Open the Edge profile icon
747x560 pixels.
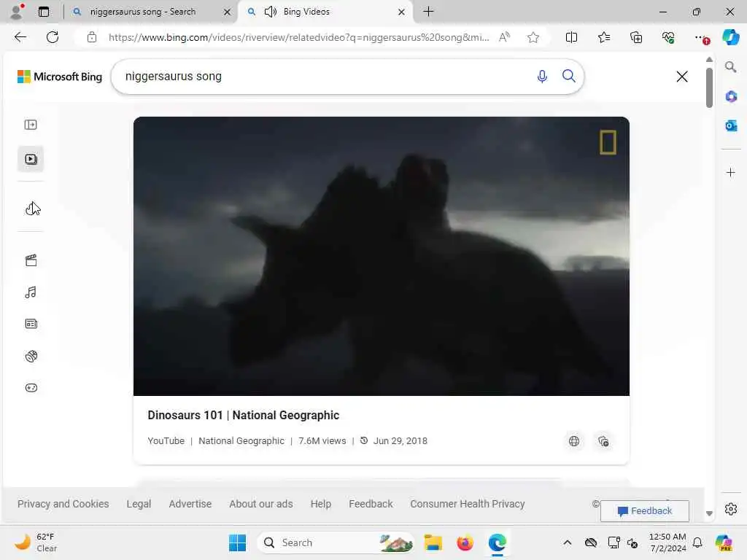(18, 12)
